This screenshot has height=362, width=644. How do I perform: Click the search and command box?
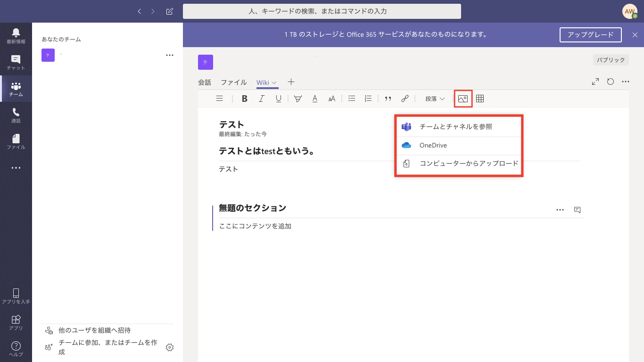point(322,11)
